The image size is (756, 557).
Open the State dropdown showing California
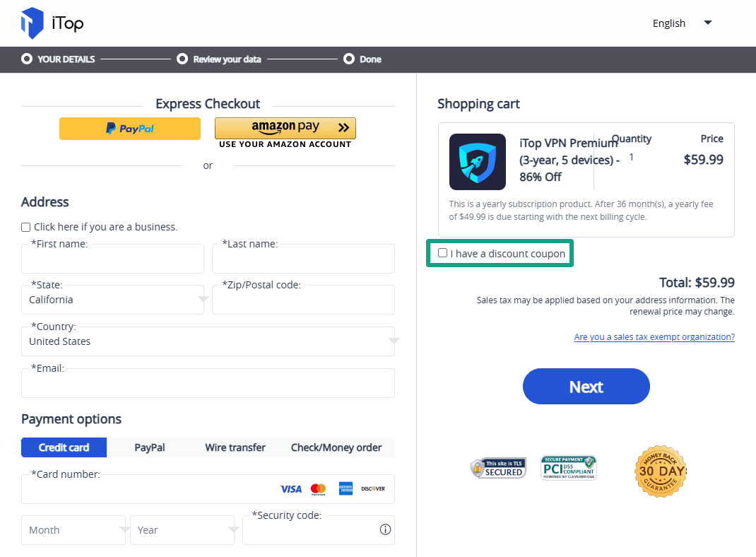113,300
